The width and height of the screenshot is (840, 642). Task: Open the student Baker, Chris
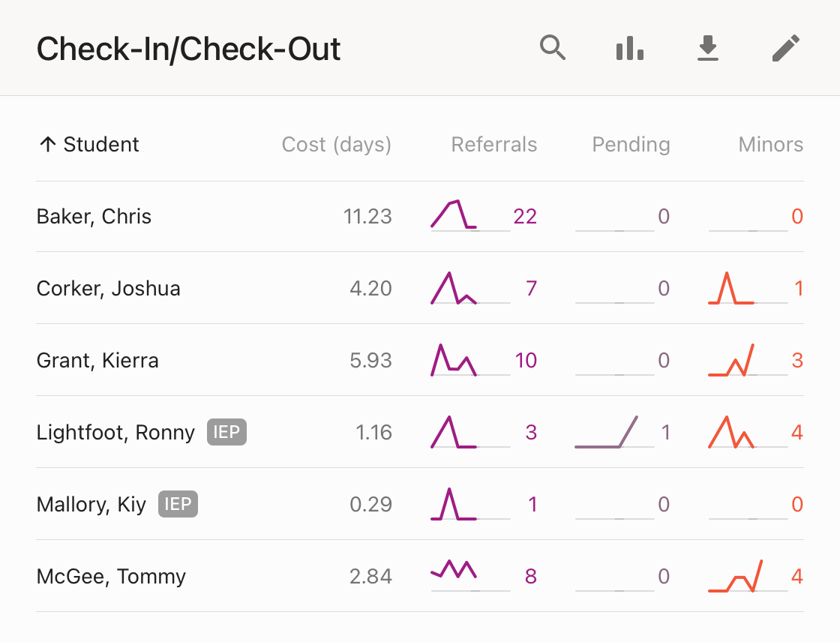(94, 217)
